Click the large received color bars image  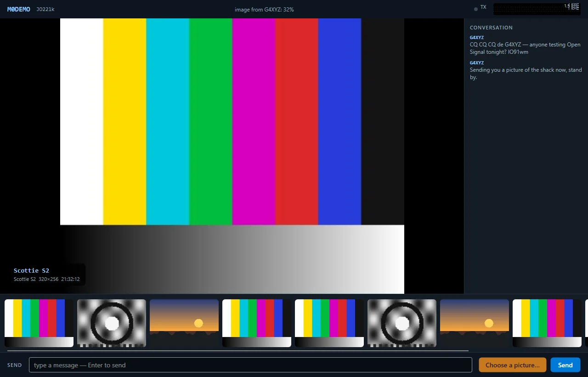(x=232, y=156)
